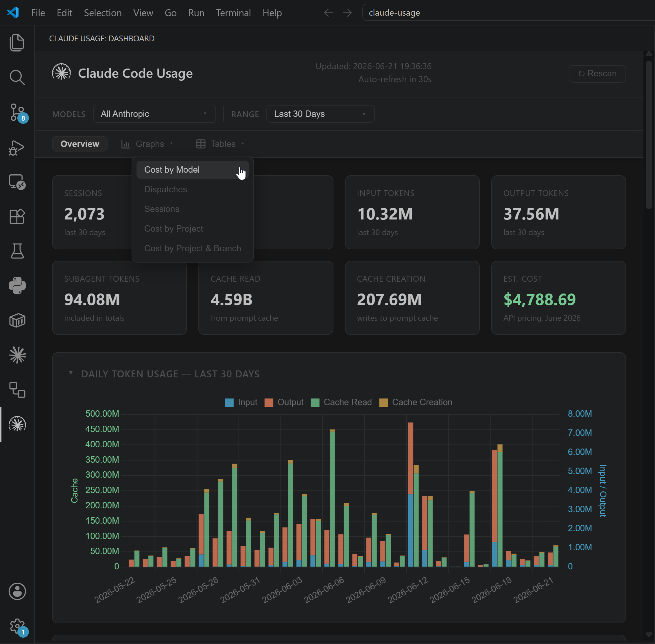
Task: Choose Cost by Project & Branch entry
Action: pos(193,248)
